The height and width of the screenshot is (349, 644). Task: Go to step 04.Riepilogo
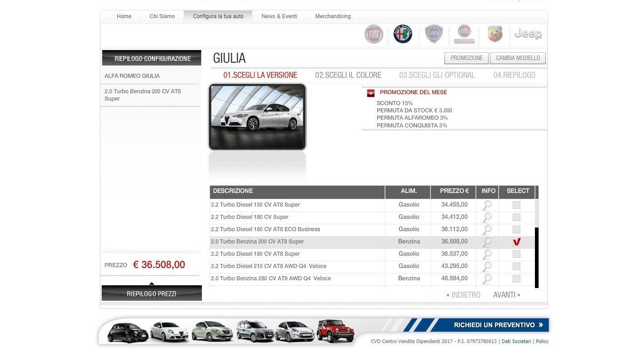pyautogui.click(x=514, y=76)
